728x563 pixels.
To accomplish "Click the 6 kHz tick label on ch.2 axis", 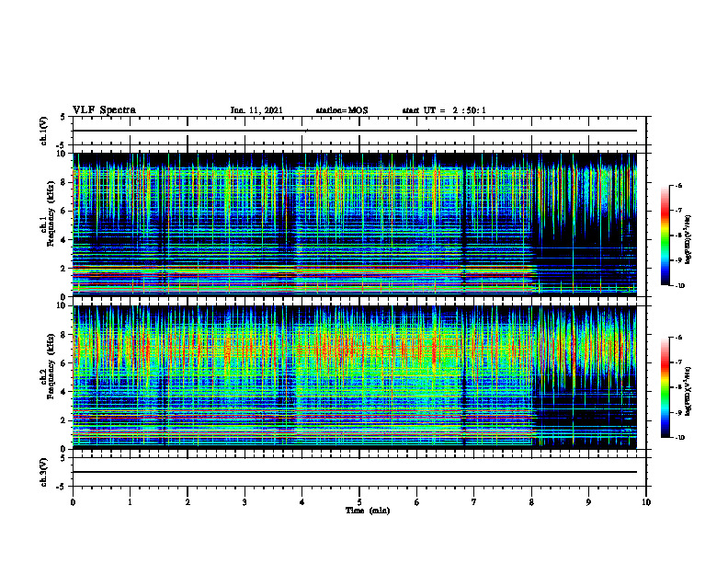I will click(63, 363).
